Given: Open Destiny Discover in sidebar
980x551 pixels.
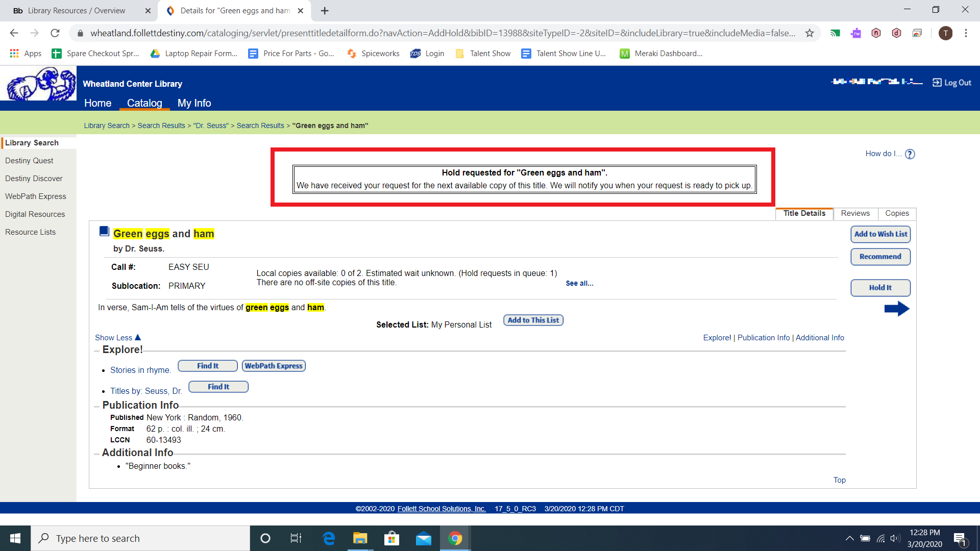Looking at the screenshot, I should click(x=34, y=179).
